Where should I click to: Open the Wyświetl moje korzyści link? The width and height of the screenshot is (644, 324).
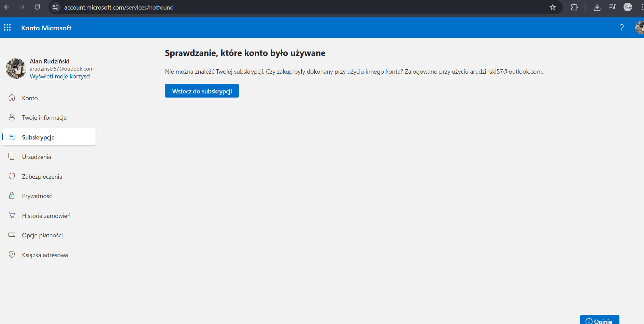click(x=60, y=76)
